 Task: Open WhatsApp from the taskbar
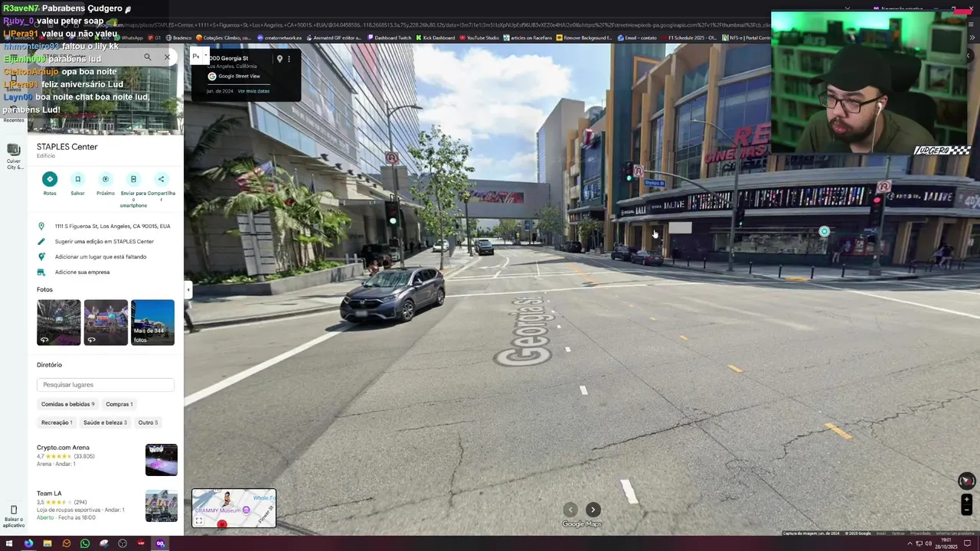85,543
